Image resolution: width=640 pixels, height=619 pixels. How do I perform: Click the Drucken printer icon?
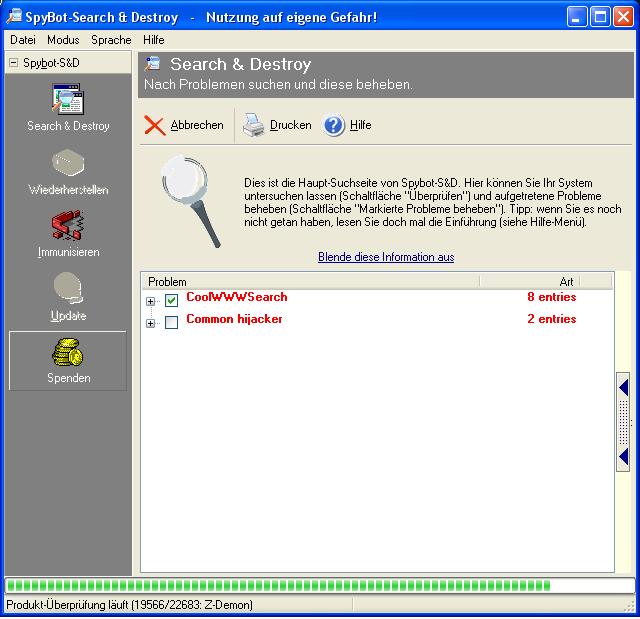(x=254, y=125)
